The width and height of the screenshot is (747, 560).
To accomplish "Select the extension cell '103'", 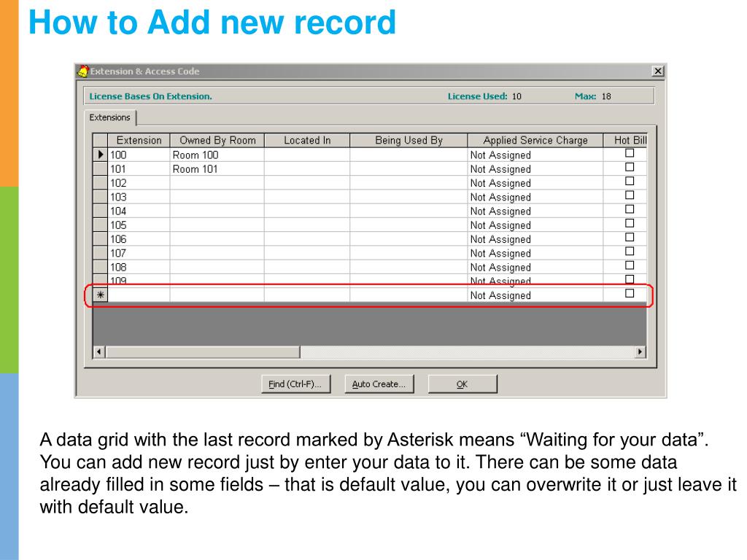I will (x=139, y=197).
